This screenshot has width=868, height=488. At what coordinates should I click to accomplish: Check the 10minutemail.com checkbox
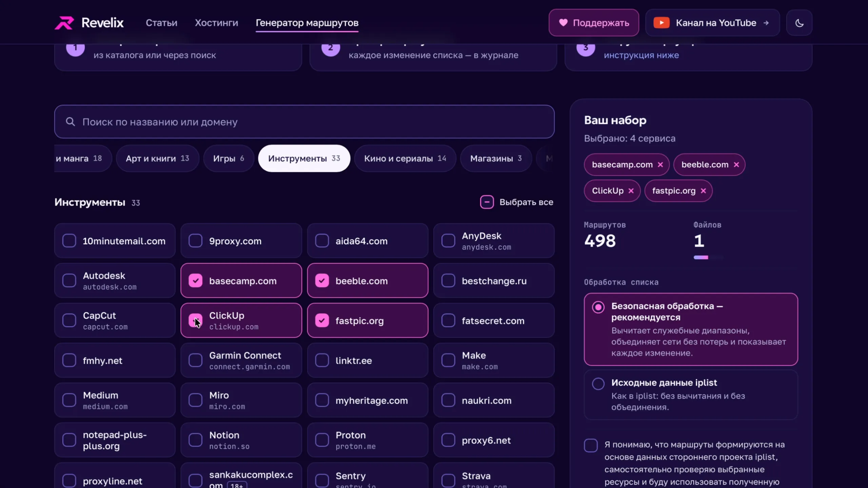pyautogui.click(x=69, y=241)
